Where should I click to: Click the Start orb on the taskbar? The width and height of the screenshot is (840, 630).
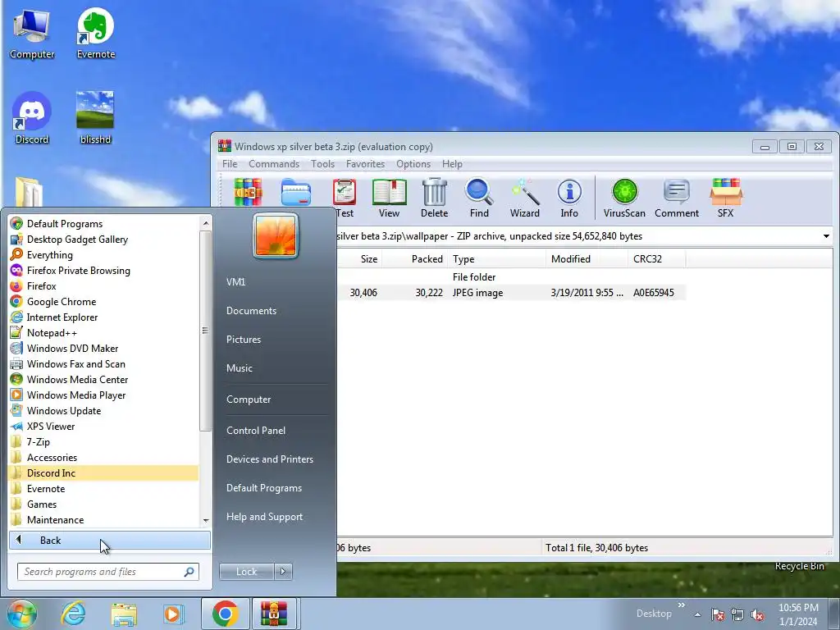click(x=22, y=614)
